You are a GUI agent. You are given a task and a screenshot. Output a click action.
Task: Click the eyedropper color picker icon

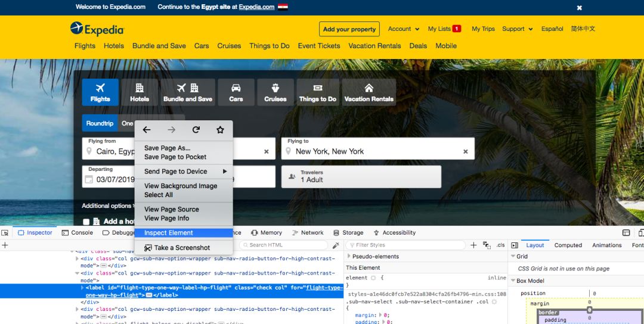(336, 245)
